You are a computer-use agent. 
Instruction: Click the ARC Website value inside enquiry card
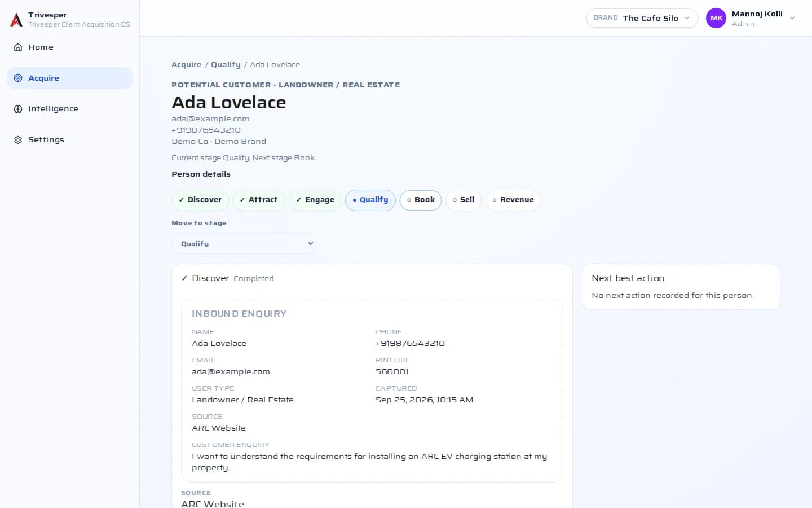tap(219, 428)
